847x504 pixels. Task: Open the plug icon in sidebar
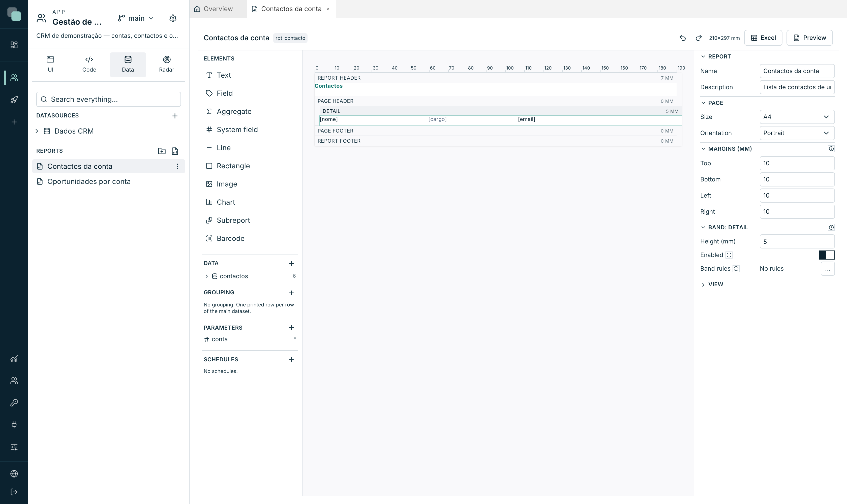tap(14, 425)
